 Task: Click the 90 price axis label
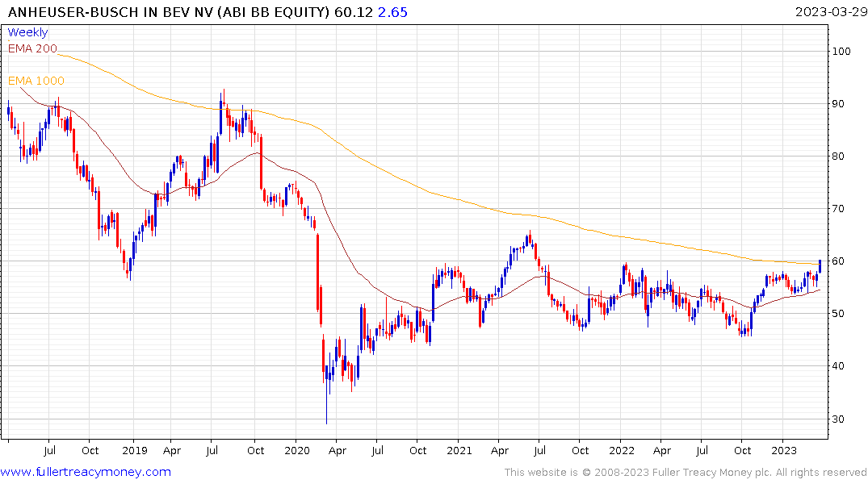click(x=838, y=104)
